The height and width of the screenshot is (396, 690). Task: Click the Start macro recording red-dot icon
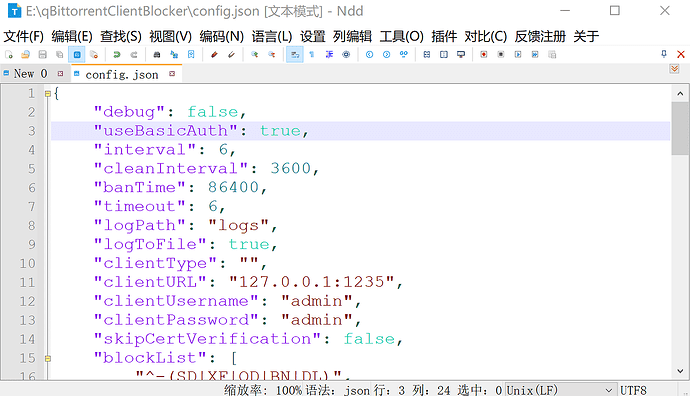coord(484,55)
